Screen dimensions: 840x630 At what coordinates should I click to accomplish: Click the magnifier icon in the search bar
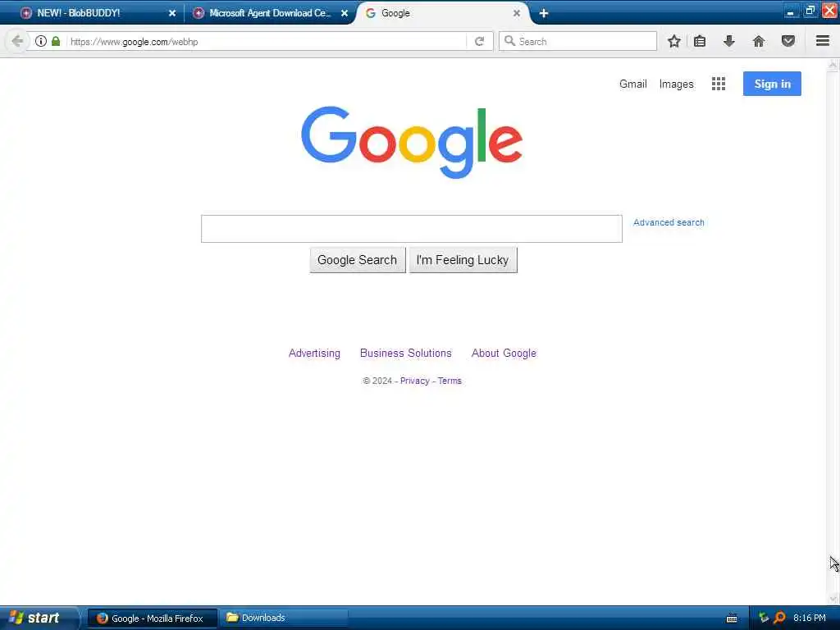[x=509, y=41]
